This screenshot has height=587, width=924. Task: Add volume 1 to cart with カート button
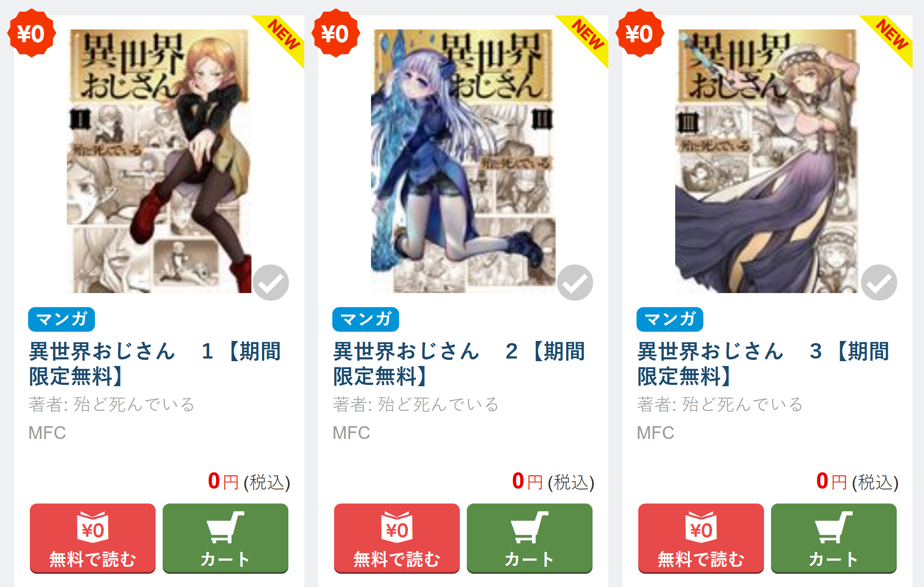click(226, 538)
